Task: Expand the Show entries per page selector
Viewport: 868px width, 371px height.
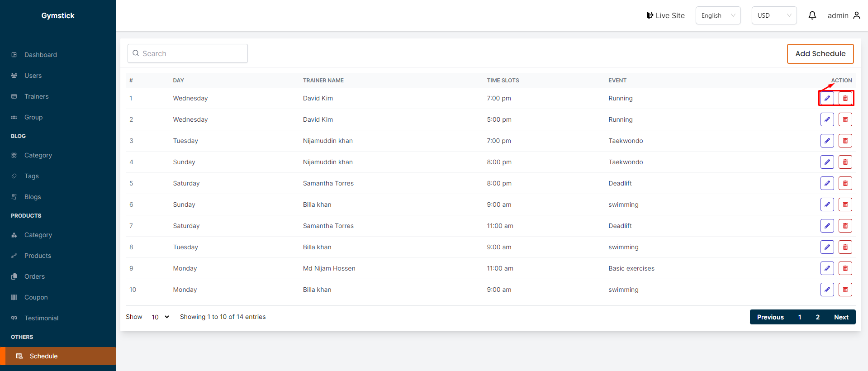Action: (160, 317)
